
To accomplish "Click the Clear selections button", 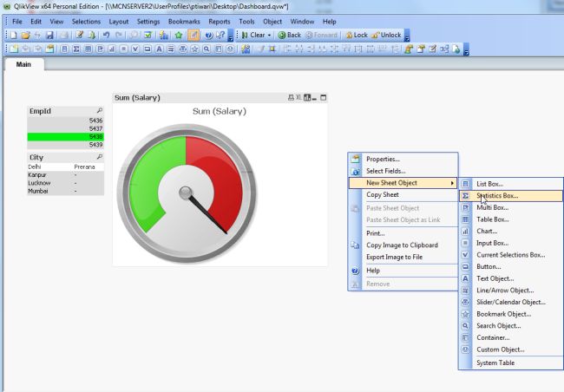I will 253,36.
